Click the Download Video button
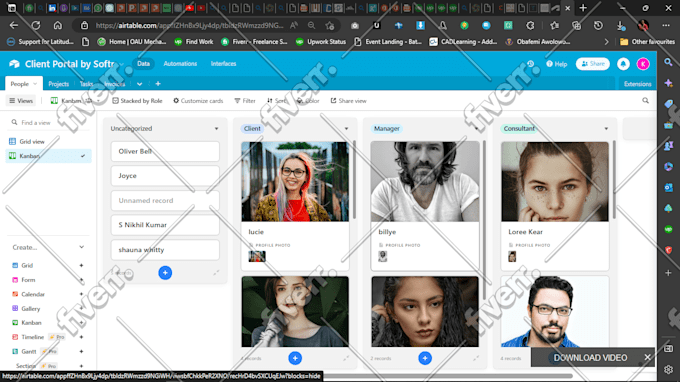 [590, 358]
